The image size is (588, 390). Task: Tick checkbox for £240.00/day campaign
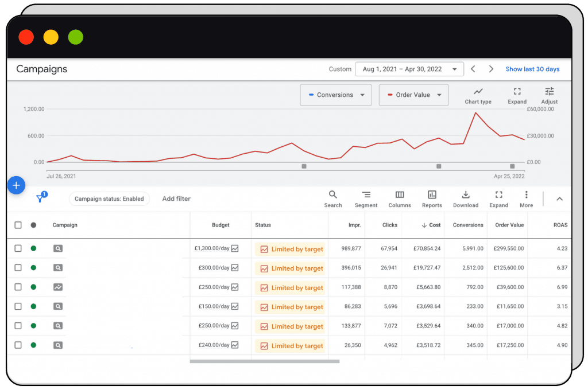[x=18, y=345]
